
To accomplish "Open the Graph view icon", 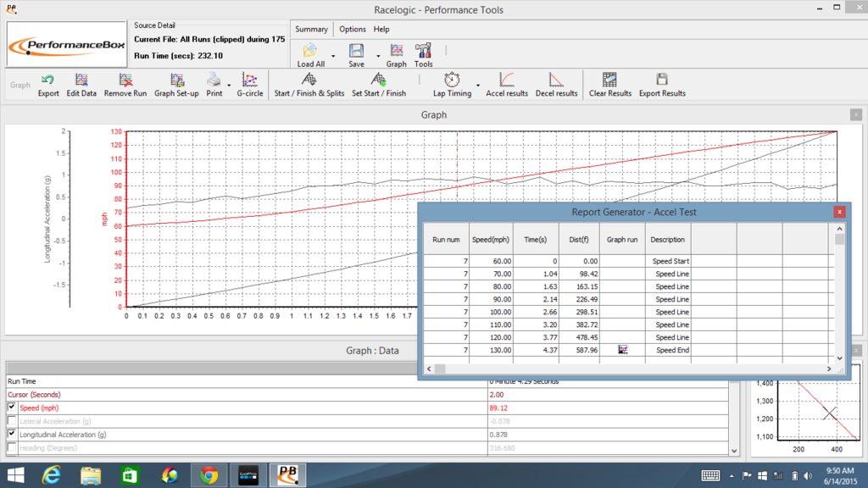I will coord(397,52).
